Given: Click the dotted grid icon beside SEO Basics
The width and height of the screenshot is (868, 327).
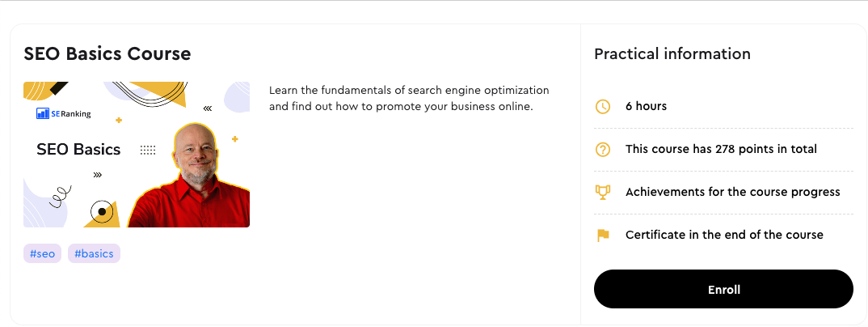Looking at the screenshot, I should click(148, 150).
